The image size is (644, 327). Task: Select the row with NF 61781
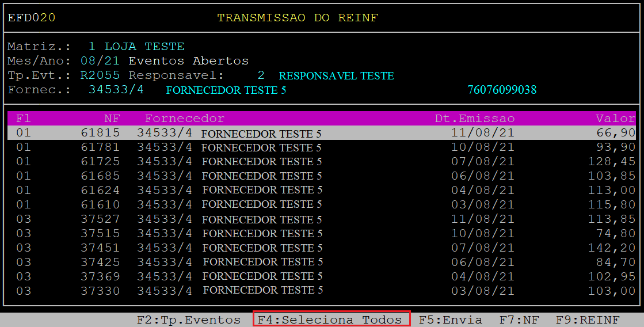(x=321, y=147)
